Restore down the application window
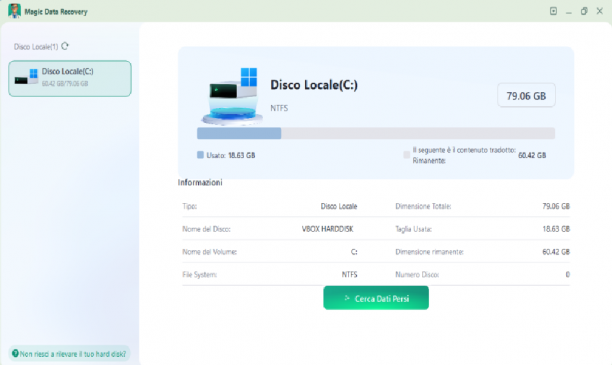 [x=584, y=11]
